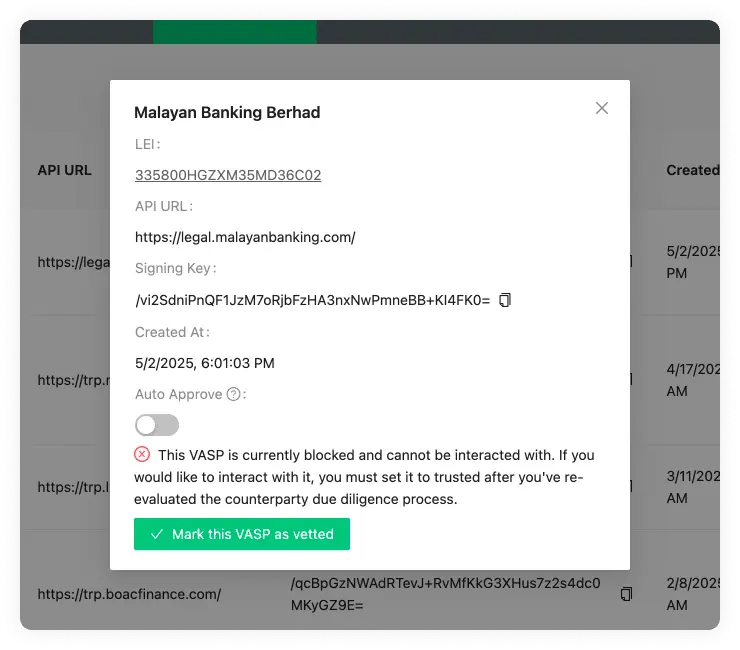Click the signing key text in the boacfinance row
The height and width of the screenshot is (650, 740).
click(x=444, y=594)
